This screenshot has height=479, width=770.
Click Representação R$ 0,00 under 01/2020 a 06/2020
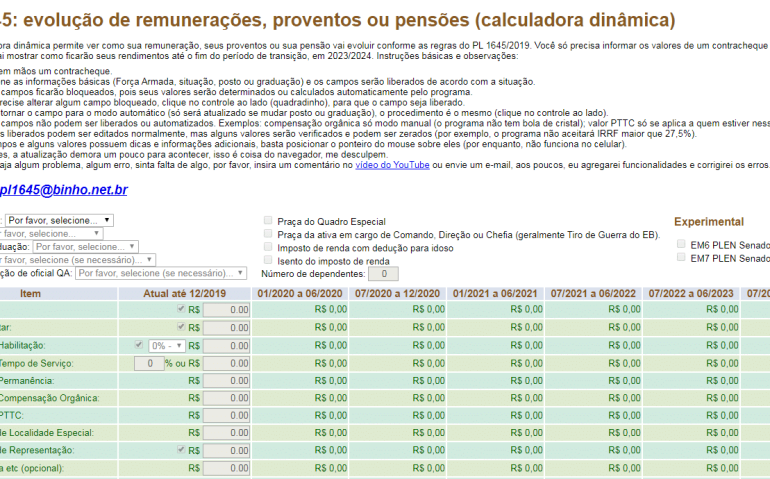pos(330,451)
